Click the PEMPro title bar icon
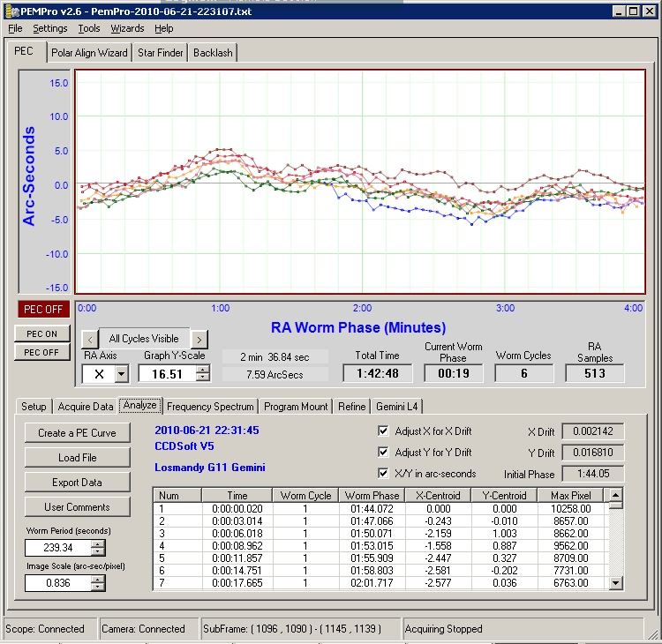The width and height of the screenshot is (662, 644). [11, 11]
